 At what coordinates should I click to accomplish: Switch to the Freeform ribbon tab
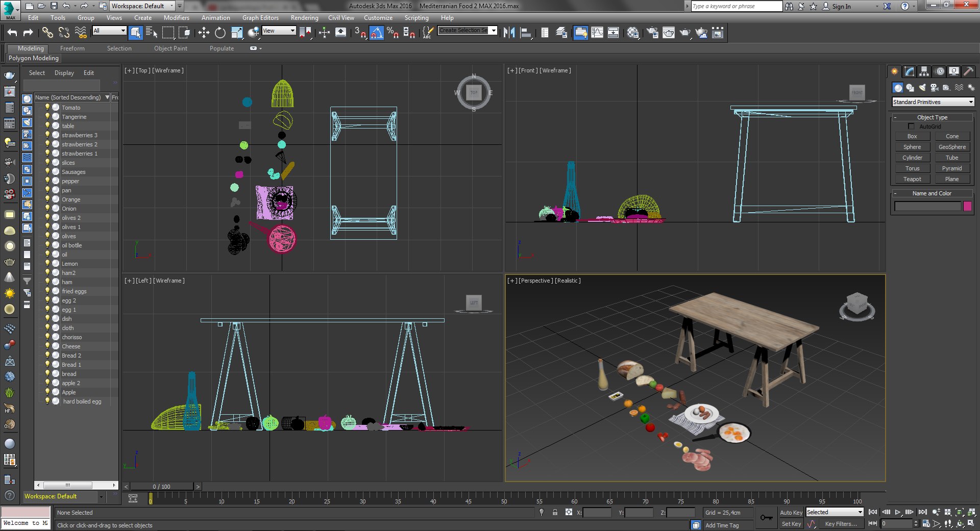[x=72, y=48]
